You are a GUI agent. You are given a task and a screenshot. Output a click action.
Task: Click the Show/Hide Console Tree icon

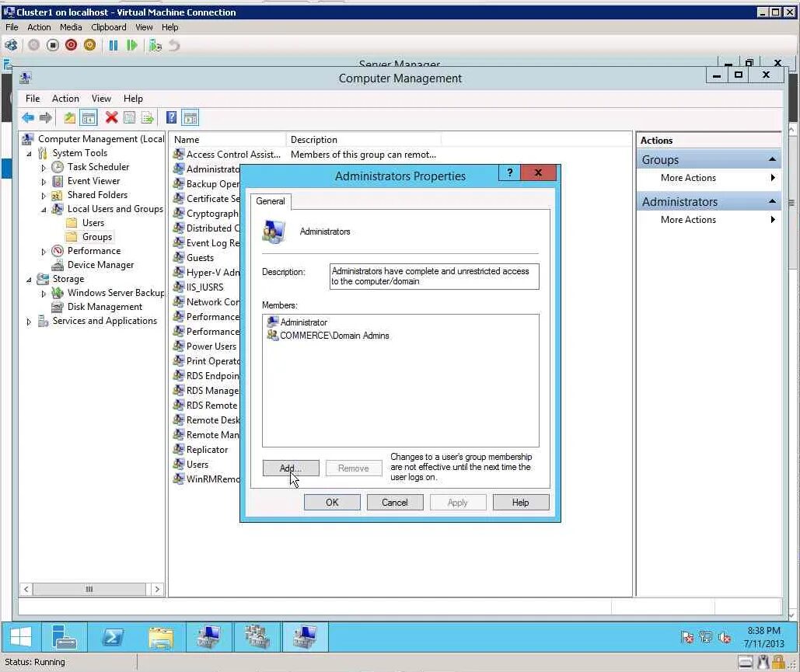[89, 118]
